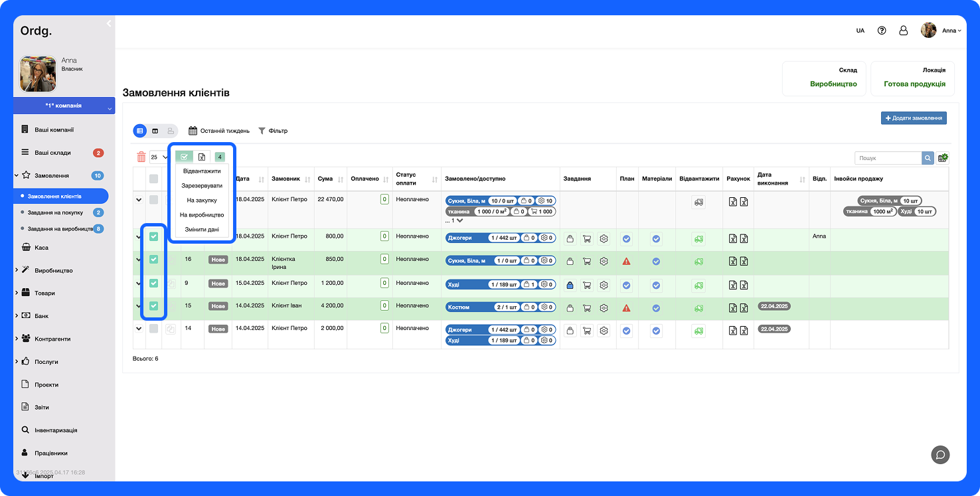Open the help question mark icon

[882, 31]
